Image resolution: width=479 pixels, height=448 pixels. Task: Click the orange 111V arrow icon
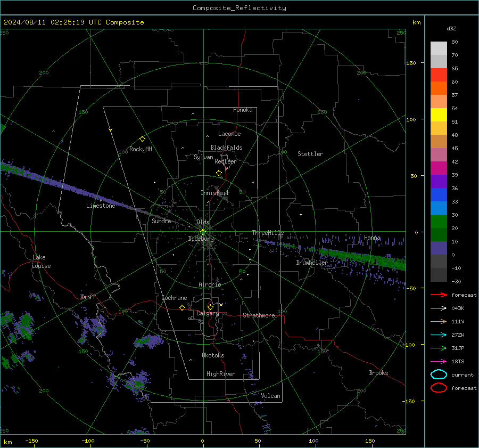[439, 321]
